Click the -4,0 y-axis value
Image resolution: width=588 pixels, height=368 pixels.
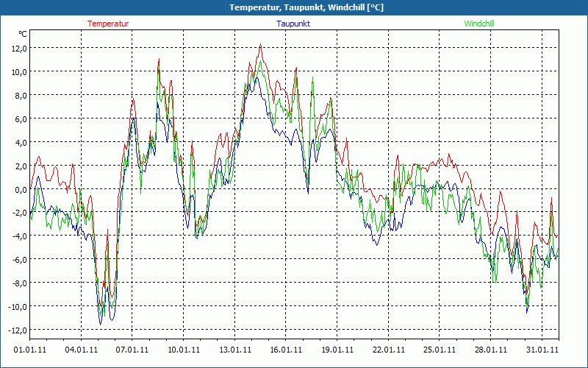tap(21, 237)
